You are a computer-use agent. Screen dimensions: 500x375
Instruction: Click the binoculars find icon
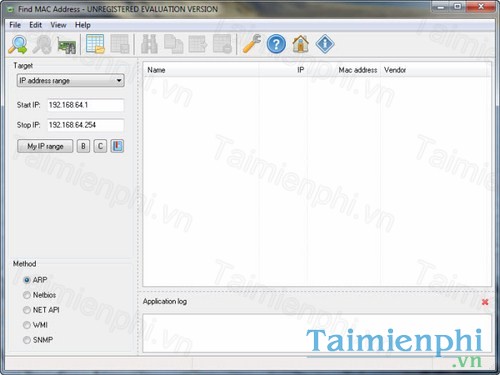[149, 44]
